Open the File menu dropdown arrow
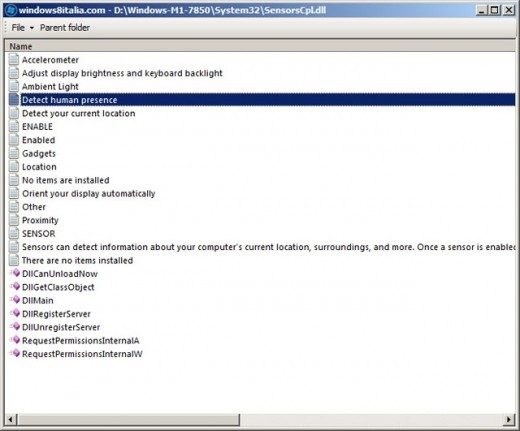This screenshot has height=431, width=520. pos(32,28)
